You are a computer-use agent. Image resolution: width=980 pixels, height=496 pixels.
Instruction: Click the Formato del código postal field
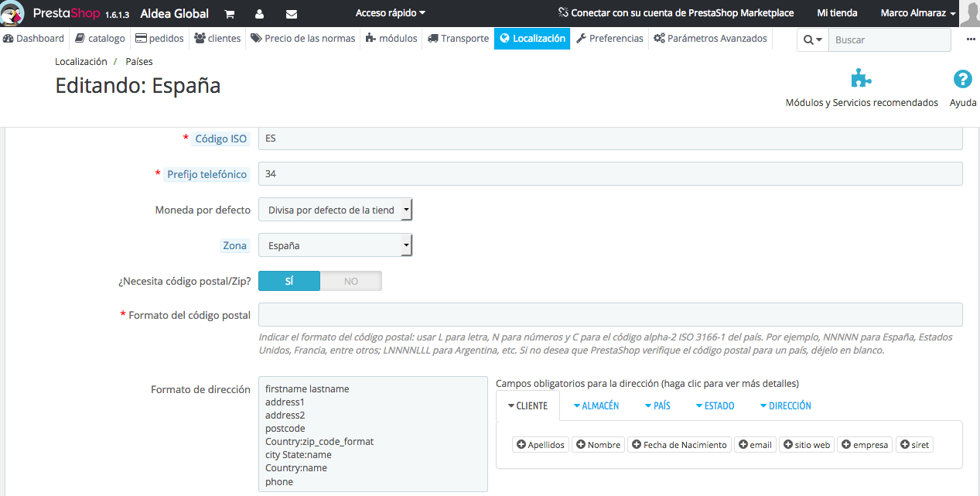[x=610, y=315]
